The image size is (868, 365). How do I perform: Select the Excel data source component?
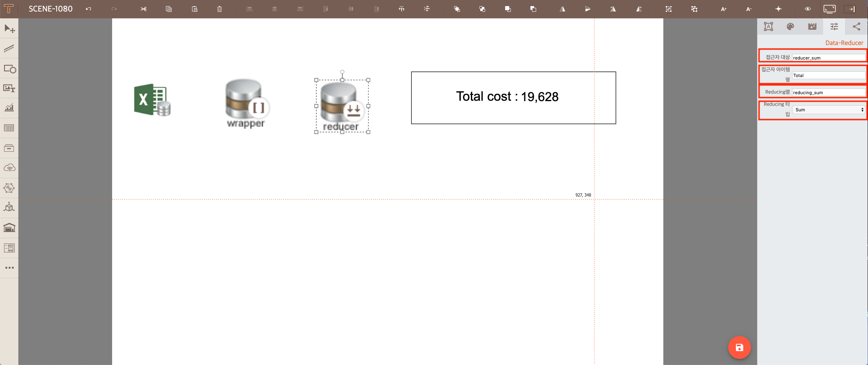point(152,100)
